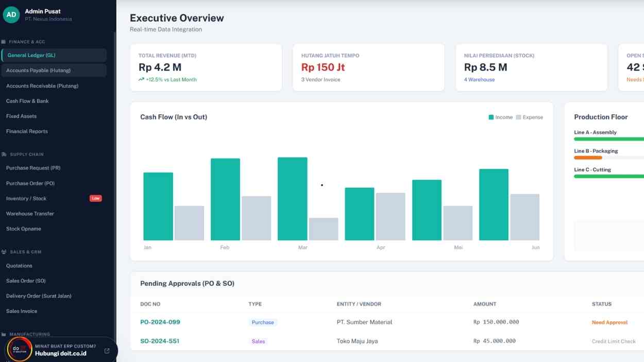Open document PO-2024-099
The height and width of the screenshot is (362, 644).
click(160, 322)
